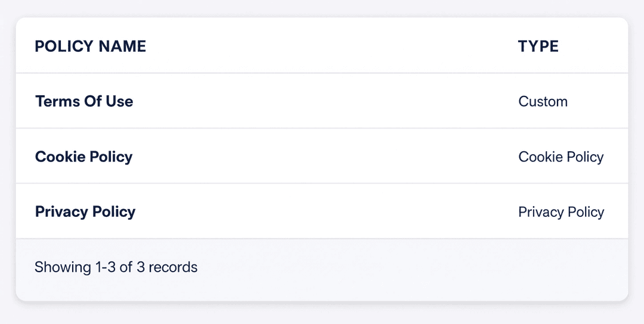
Task: Open the Terms Of Use policy
Action: (84, 101)
